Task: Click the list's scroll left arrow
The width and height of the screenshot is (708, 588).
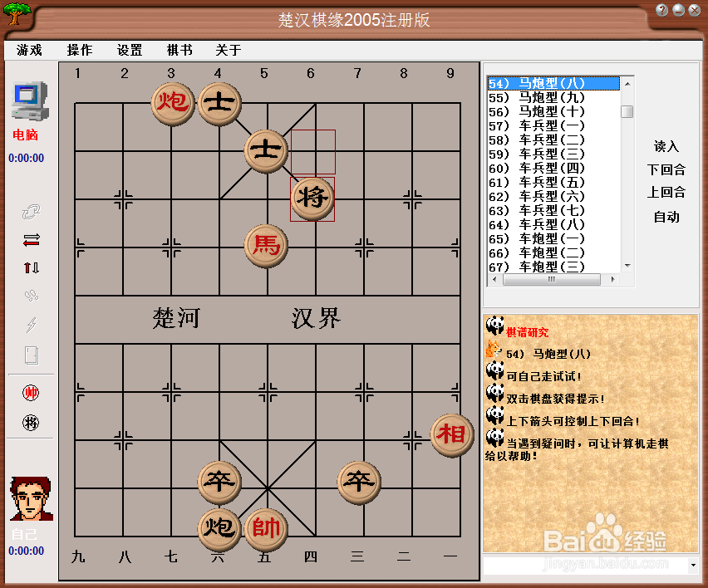Action: 494,279
